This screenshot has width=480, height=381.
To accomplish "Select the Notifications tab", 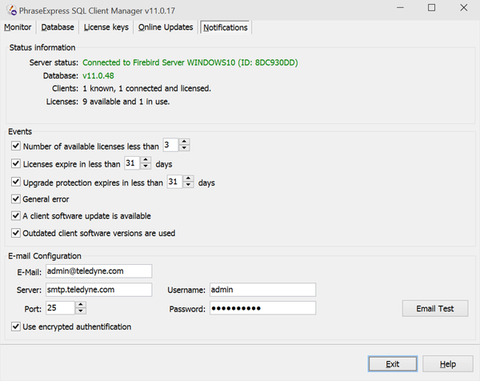I will 225,27.
